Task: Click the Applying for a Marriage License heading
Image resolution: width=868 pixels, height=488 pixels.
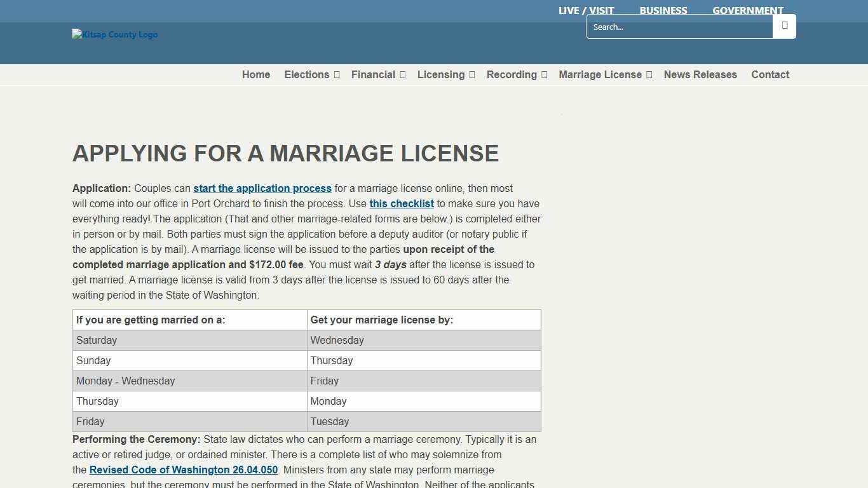Action: (x=286, y=153)
